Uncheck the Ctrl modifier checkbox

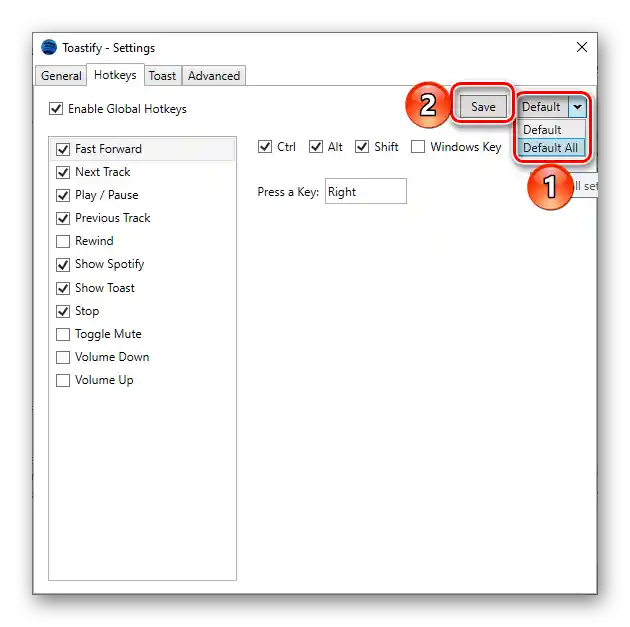[x=265, y=147]
